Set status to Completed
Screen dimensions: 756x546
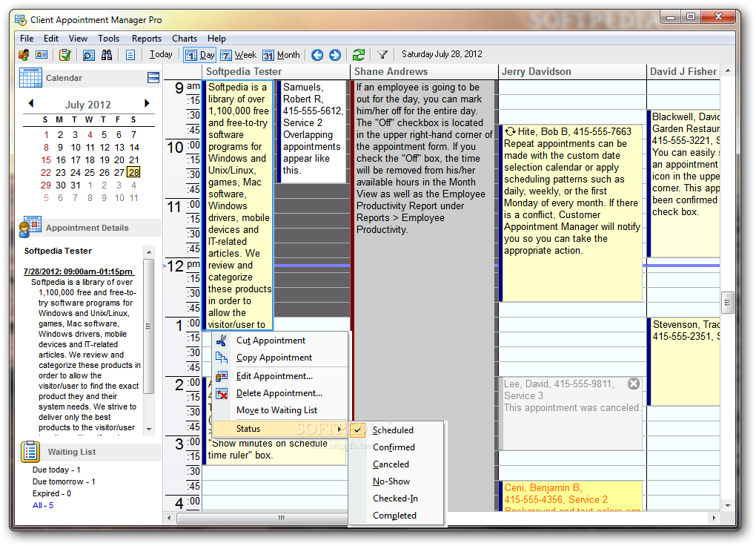(x=395, y=516)
